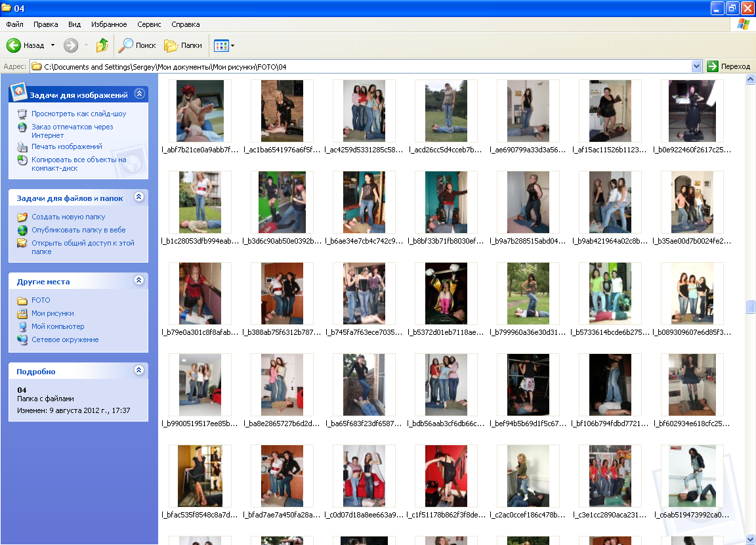Click the vertical scrollbar thumb
756x545 pixels.
click(x=749, y=306)
